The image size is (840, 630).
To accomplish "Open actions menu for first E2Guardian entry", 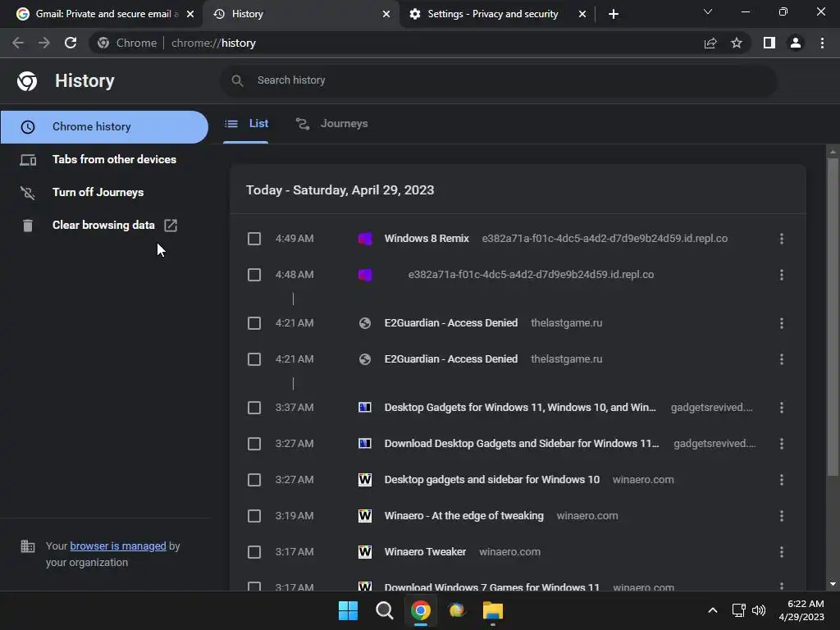I will point(782,323).
